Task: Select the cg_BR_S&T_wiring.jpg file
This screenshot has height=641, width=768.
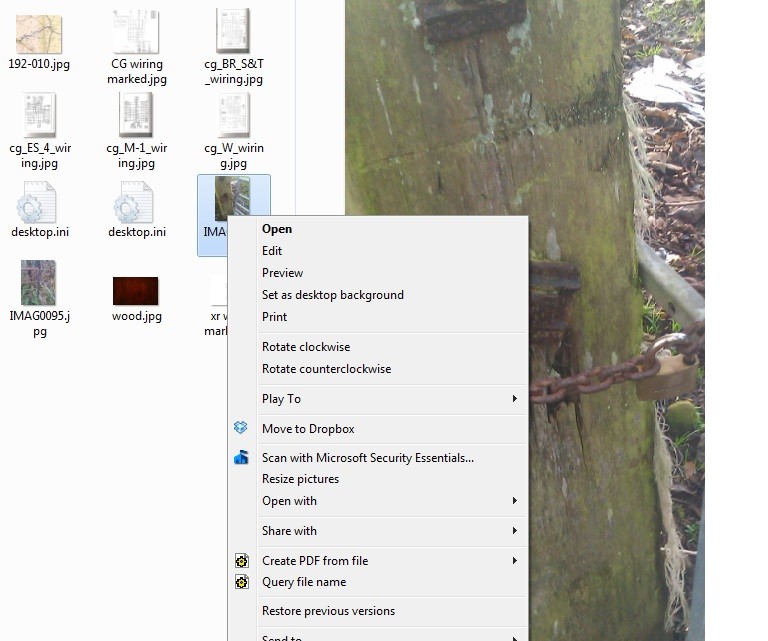Action: 233,33
